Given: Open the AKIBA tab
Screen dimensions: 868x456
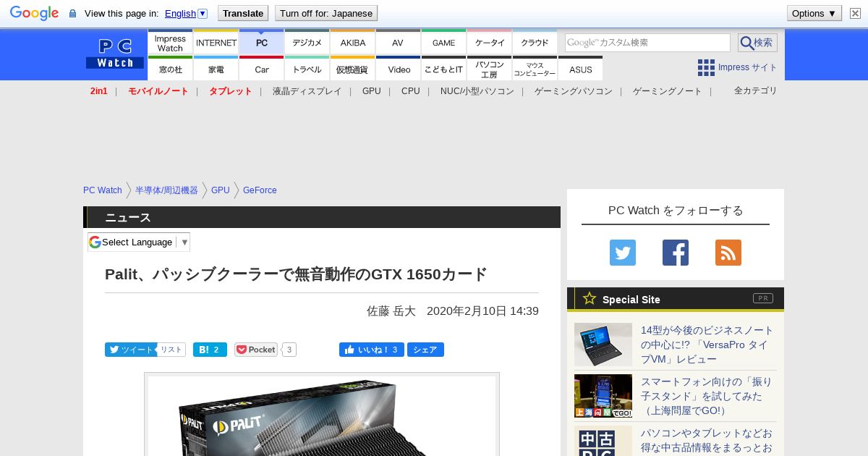Looking at the screenshot, I should [x=353, y=43].
